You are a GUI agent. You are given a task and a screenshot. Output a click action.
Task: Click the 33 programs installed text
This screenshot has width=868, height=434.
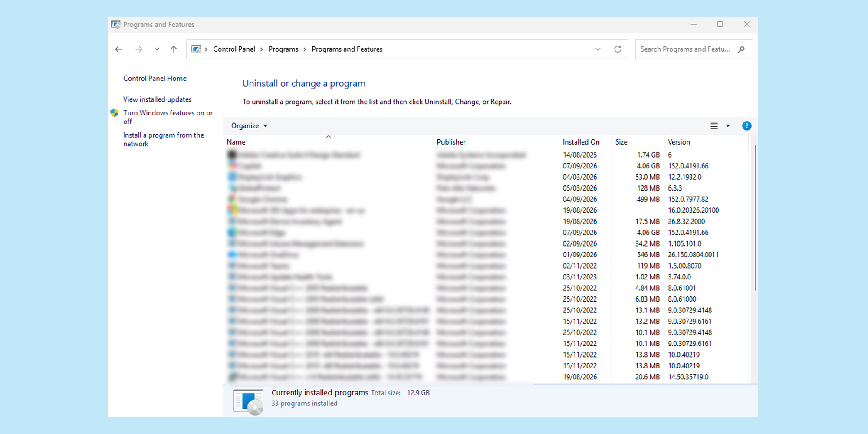(304, 404)
